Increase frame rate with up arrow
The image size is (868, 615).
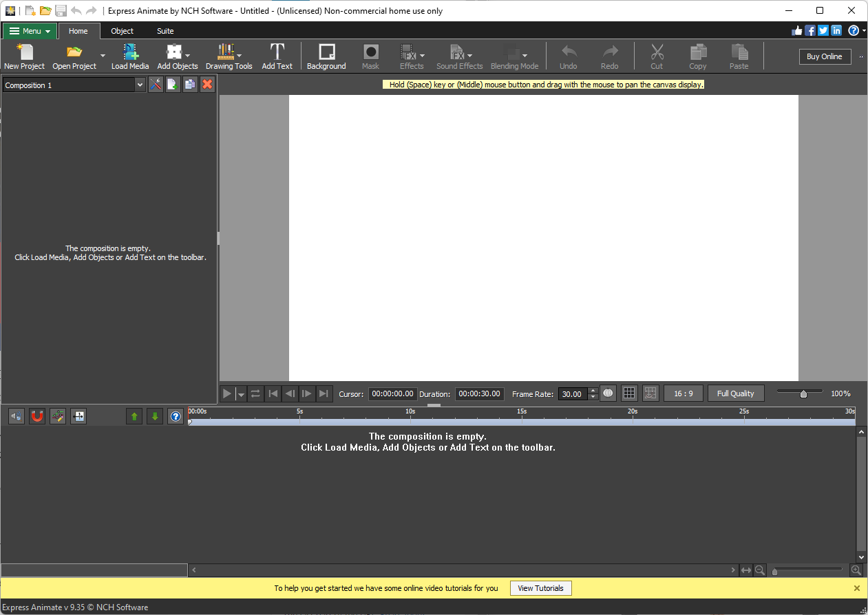pos(593,391)
